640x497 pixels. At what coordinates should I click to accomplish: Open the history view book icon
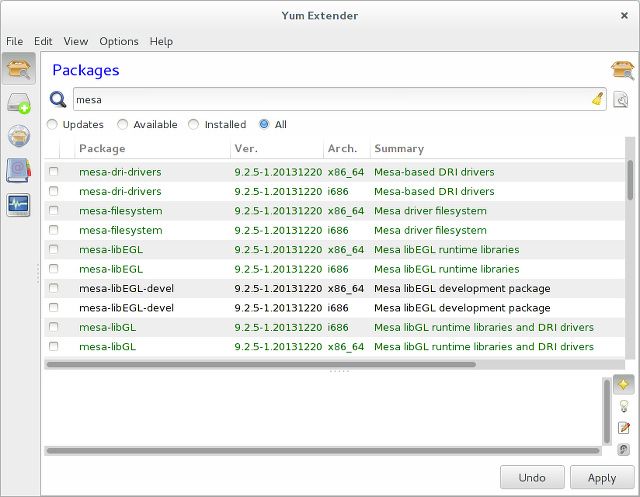pyautogui.click(x=19, y=171)
